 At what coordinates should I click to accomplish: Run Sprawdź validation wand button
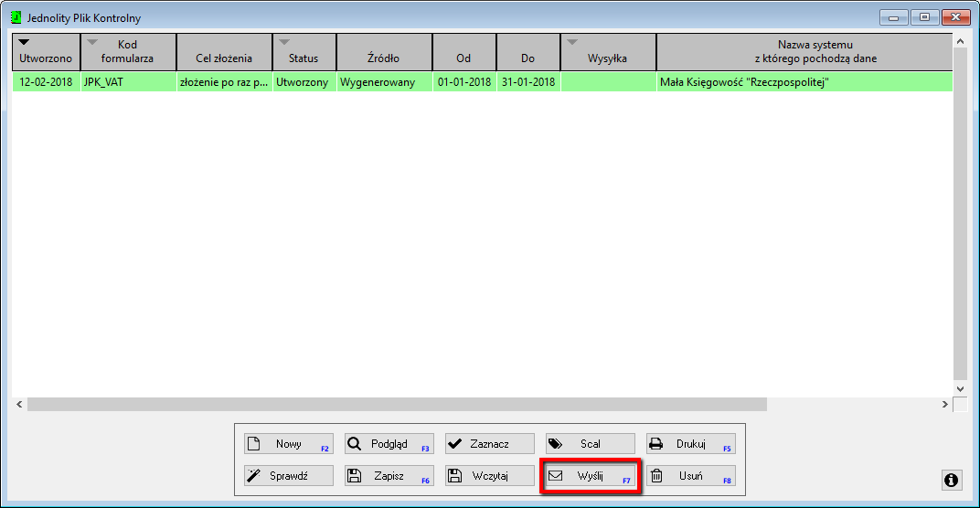click(288, 476)
